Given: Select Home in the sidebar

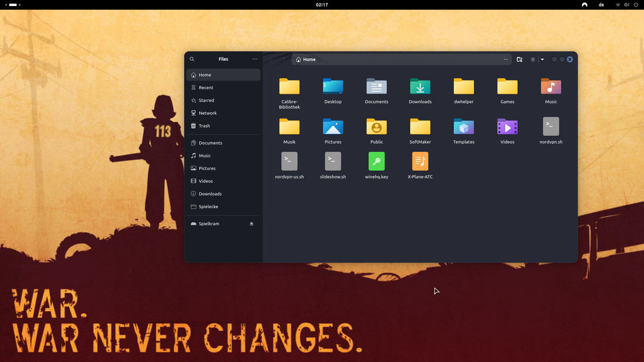Looking at the screenshot, I should 223,75.
